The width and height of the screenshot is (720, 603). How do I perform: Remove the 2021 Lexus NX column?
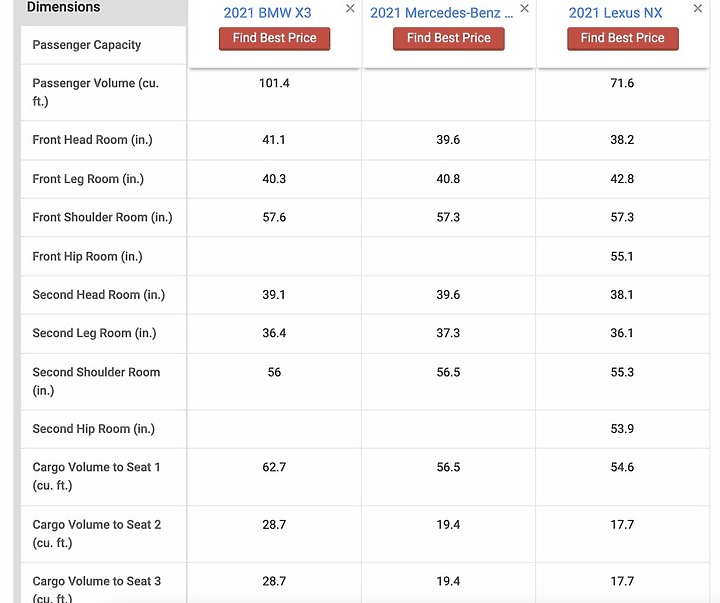coord(698,8)
